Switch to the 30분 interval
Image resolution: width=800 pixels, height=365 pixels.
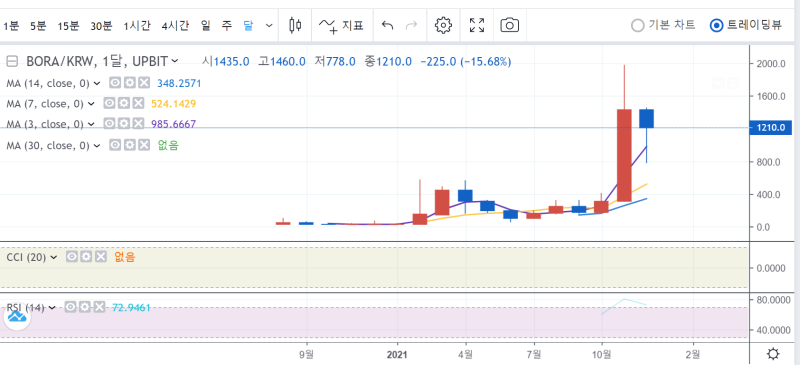[101, 26]
